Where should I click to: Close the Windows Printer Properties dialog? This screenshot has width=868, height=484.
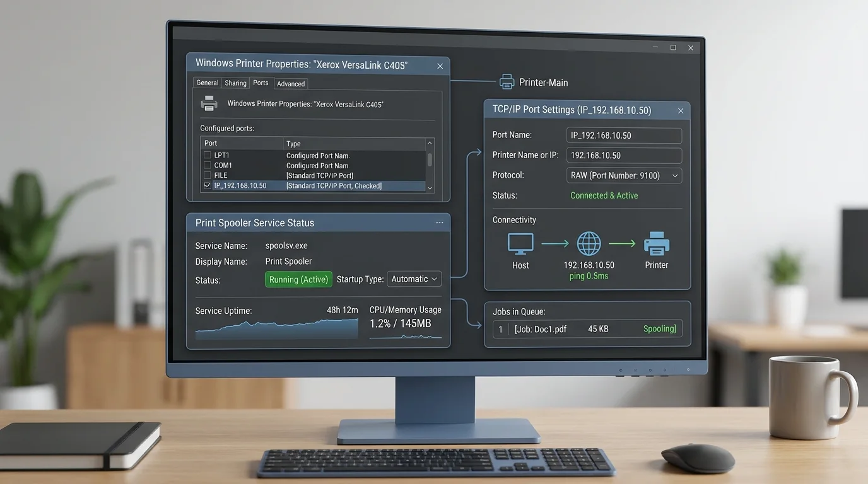pos(440,66)
